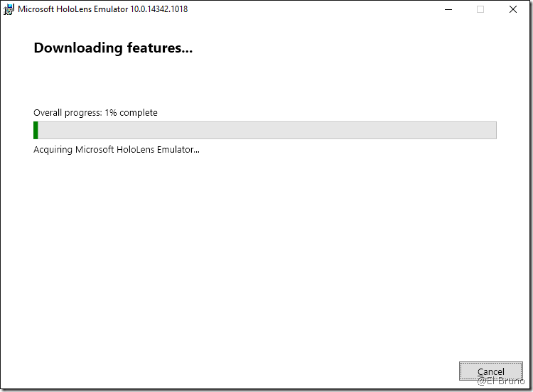Cancel the feature download
Screen dimensions: 533x392
[490, 371]
